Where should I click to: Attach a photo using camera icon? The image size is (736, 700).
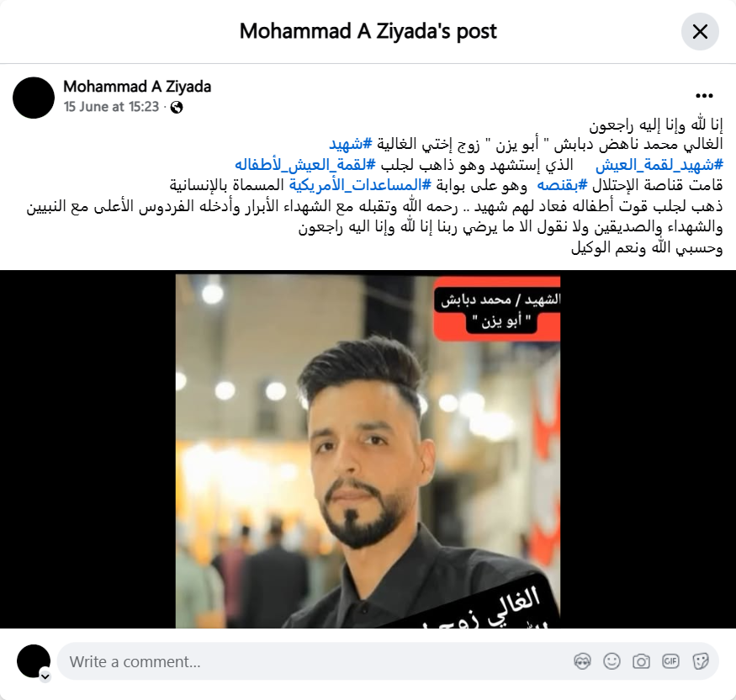click(641, 661)
